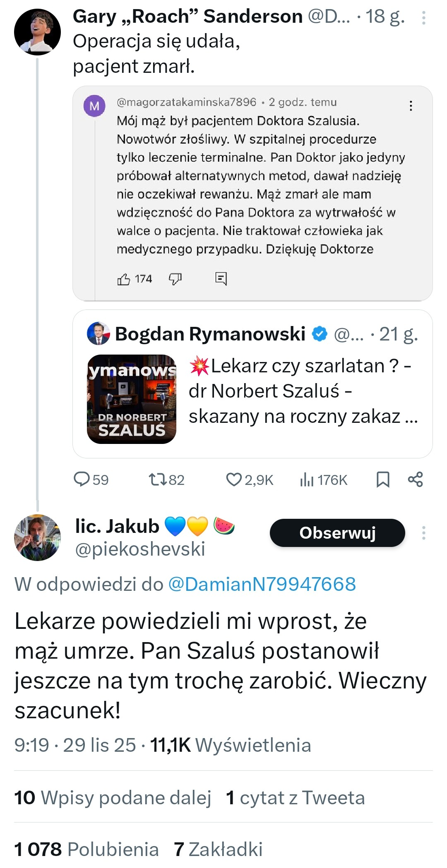Image resolution: width=447 pixels, height=868 pixels.
Task: Open more options next to Obserwuj button
Action: (423, 533)
